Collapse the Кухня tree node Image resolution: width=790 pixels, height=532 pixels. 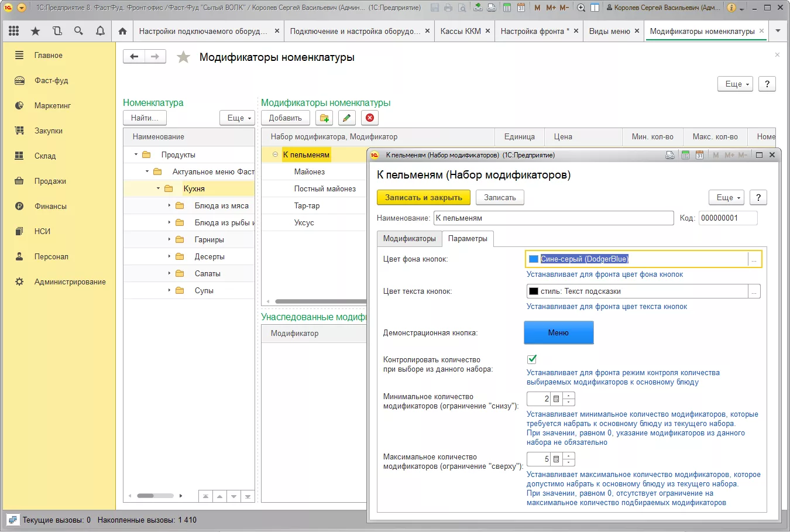pyautogui.click(x=158, y=188)
